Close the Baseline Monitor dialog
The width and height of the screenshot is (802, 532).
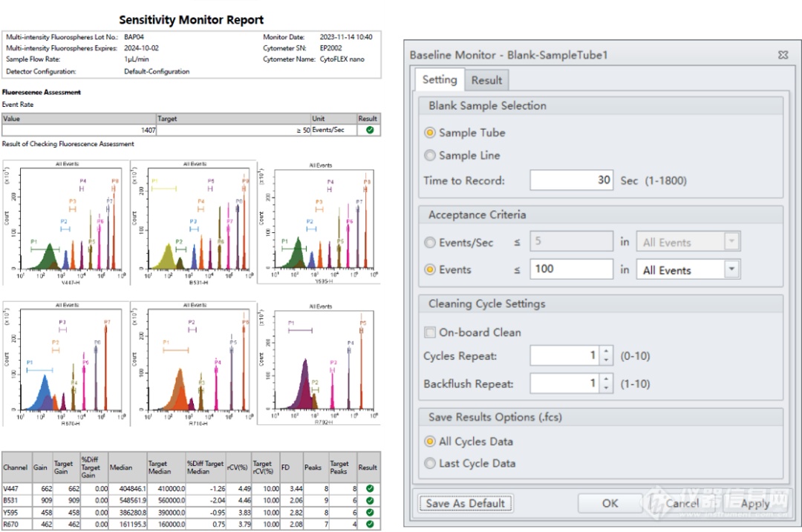point(783,55)
